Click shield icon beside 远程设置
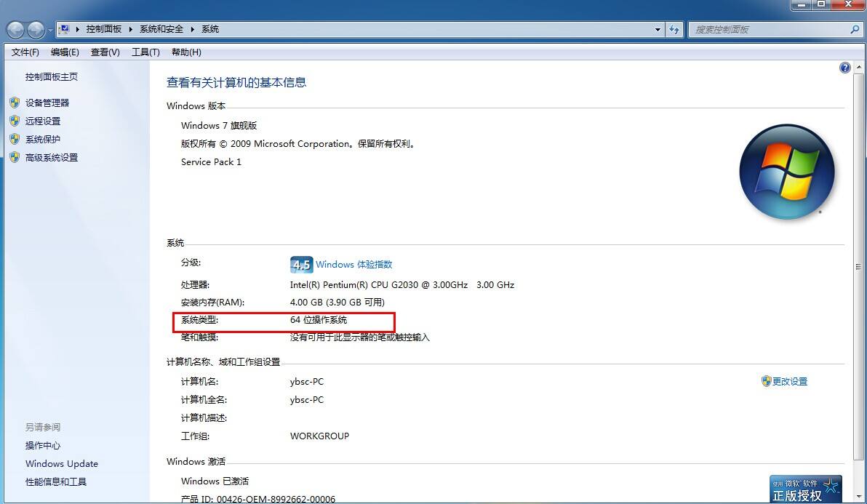This screenshot has width=867, height=504. click(x=15, y=121)
